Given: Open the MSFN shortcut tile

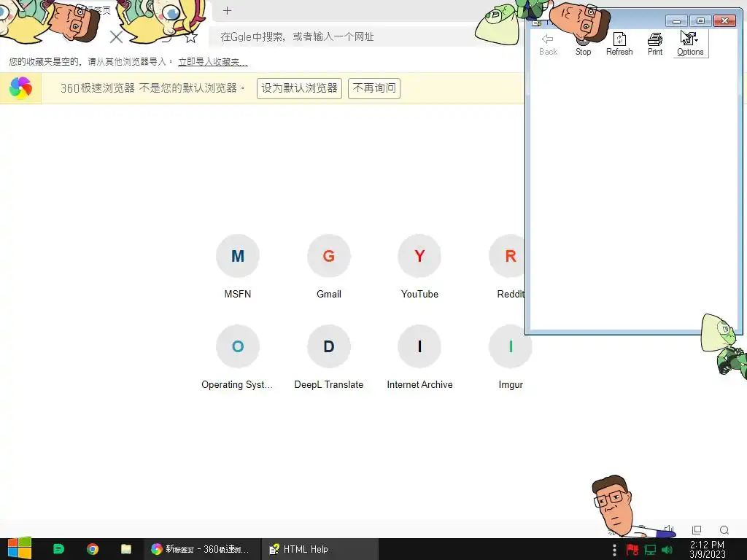Looking at the screenshot, I should [238, 266].
